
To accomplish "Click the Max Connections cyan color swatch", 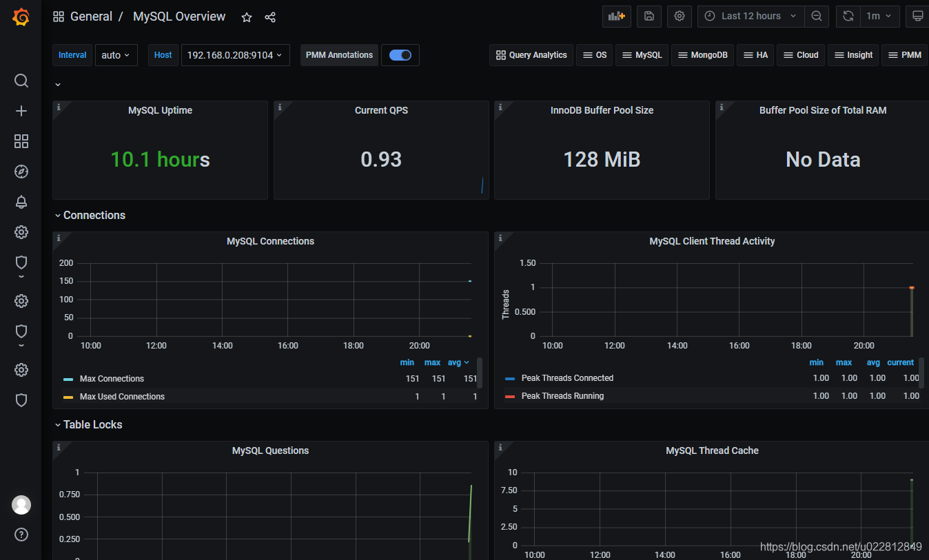I will pos(68,380).
